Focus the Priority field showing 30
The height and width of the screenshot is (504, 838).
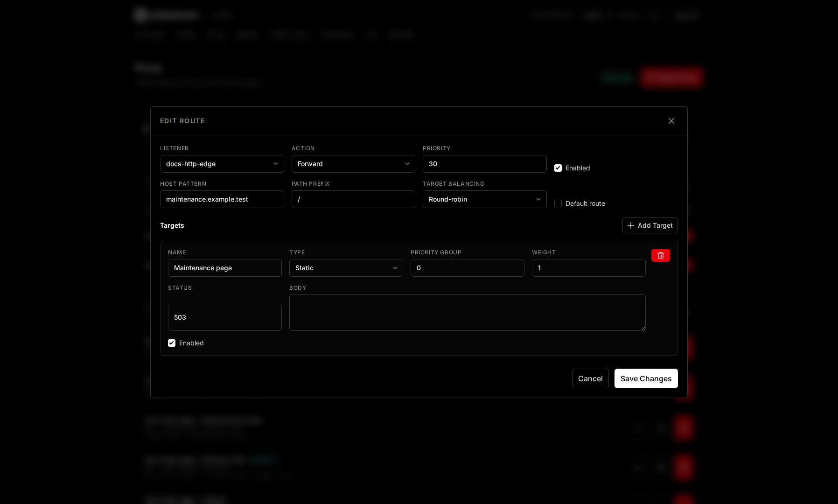coord(485,164)
